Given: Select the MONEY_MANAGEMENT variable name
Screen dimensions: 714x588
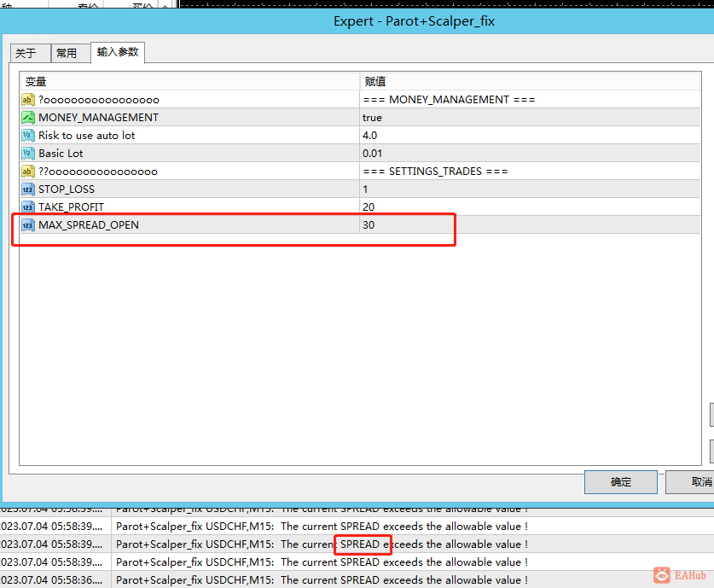Looking at the screenshot, I should [98, 118].
